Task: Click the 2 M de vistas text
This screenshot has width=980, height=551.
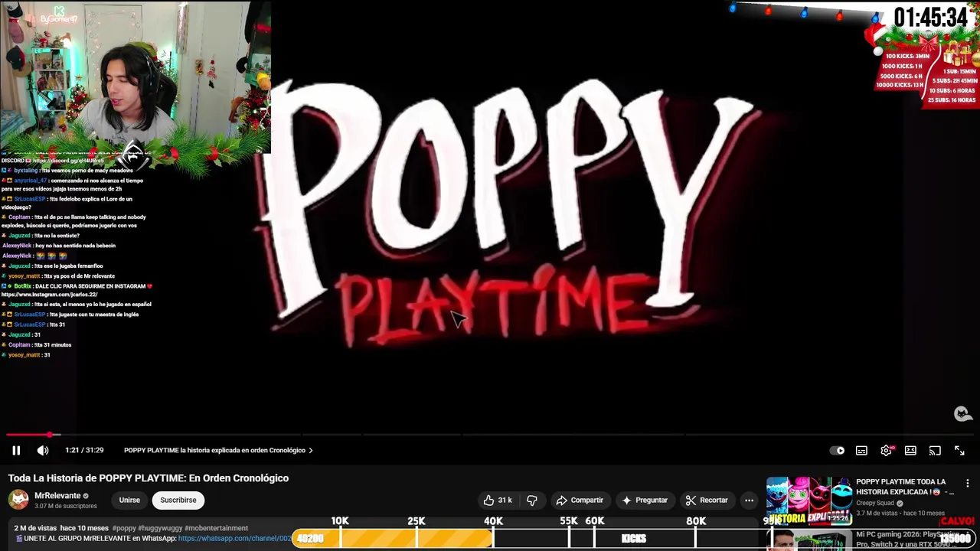Action: pos(35,528)
